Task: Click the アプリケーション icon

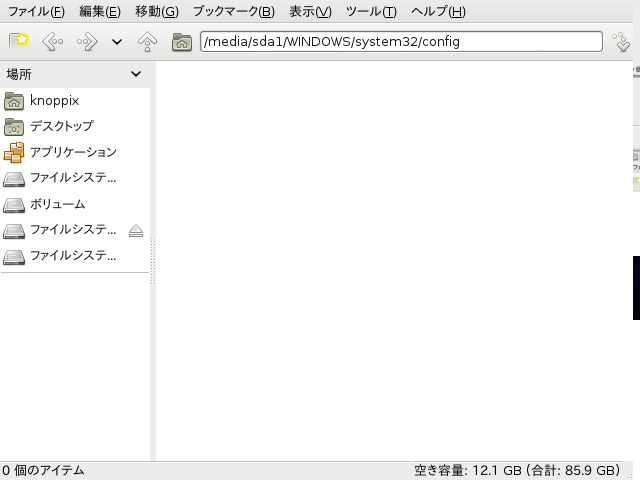Action: (x=14, y=152)
